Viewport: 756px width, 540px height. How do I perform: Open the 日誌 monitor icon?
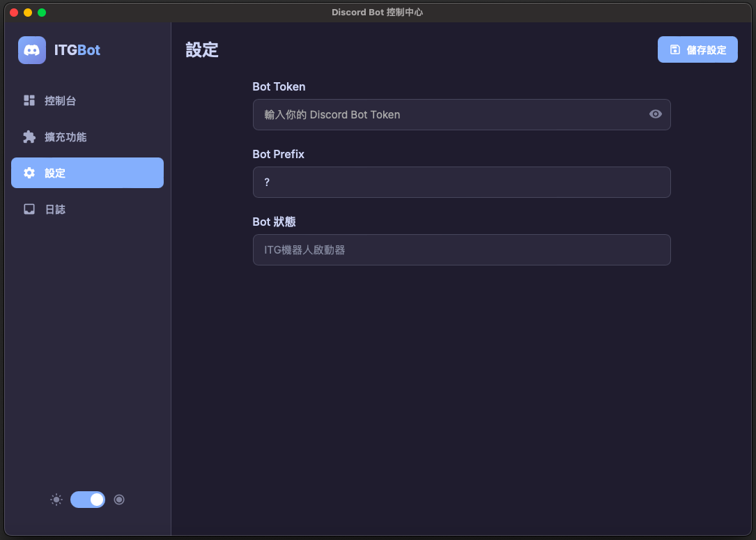pos(30,209)
